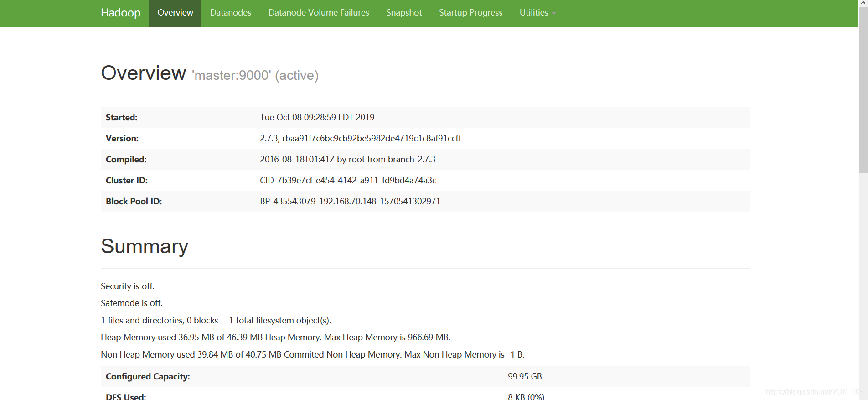Click the '1 files and directories, 0 blocks' line
The image size is (868, 400).
216,321
